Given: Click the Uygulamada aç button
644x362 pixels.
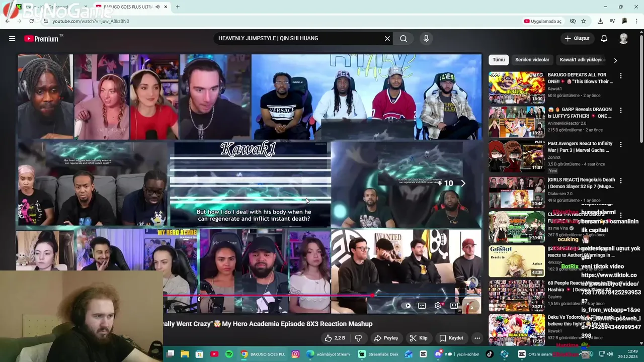Looking at the screenshot, I should [x=543, y=21].
